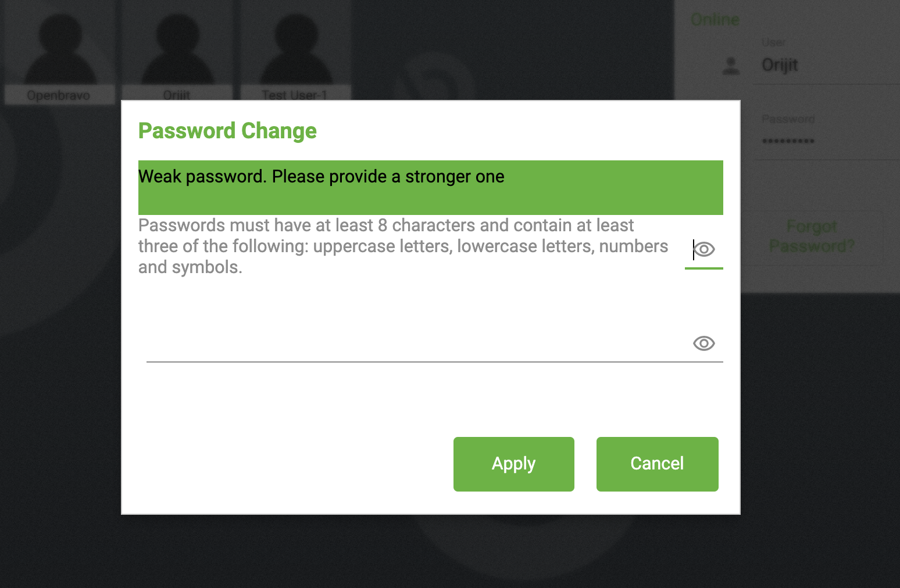Click the Apply button
900x588 pixels.
(513, 464)
